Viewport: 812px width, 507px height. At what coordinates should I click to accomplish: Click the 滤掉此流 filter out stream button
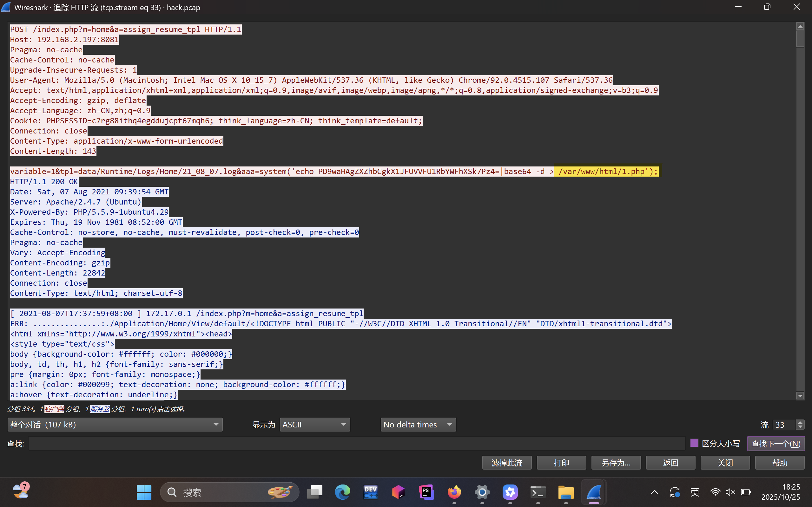point(507,463)
